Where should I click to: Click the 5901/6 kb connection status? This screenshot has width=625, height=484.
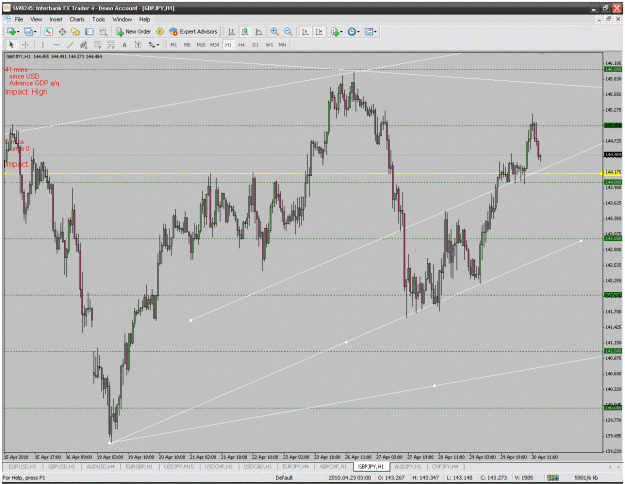click(x=586, y=478)
